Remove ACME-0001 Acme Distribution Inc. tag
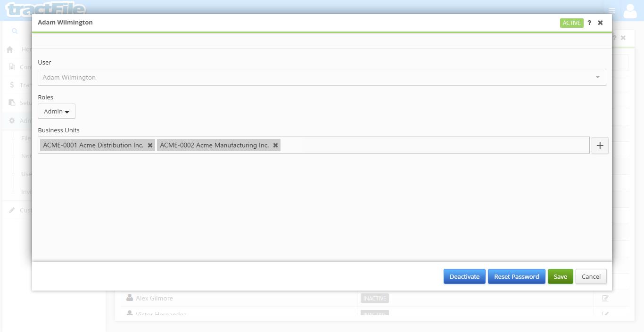Viewport: 644px width, 332px height. pos(150,145)
